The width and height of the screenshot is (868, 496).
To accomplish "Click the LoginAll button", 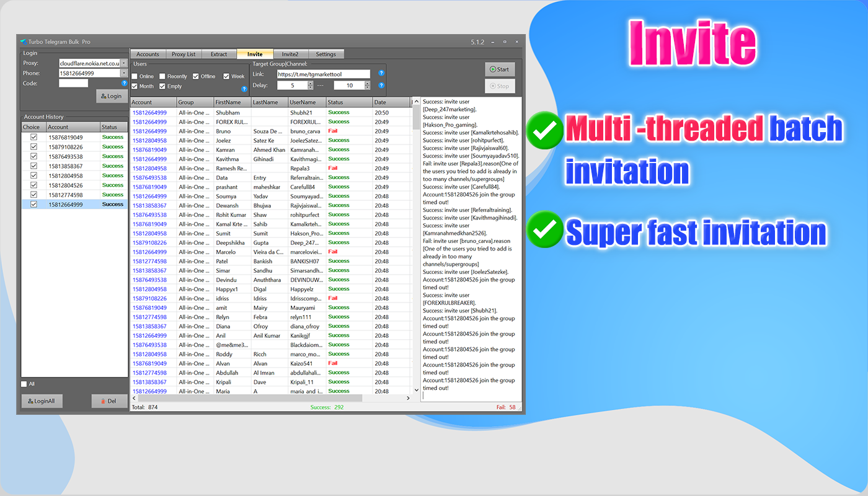I will [x=42, y=401].
